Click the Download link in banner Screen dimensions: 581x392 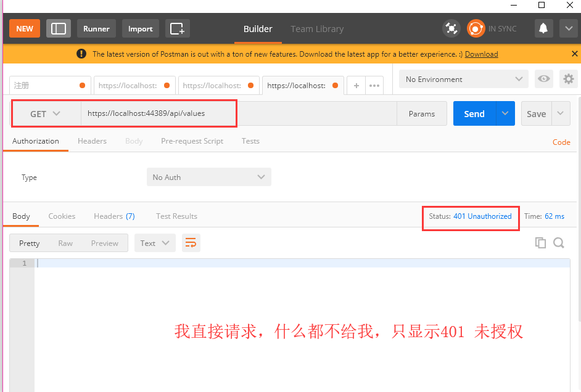pos(481,54)
